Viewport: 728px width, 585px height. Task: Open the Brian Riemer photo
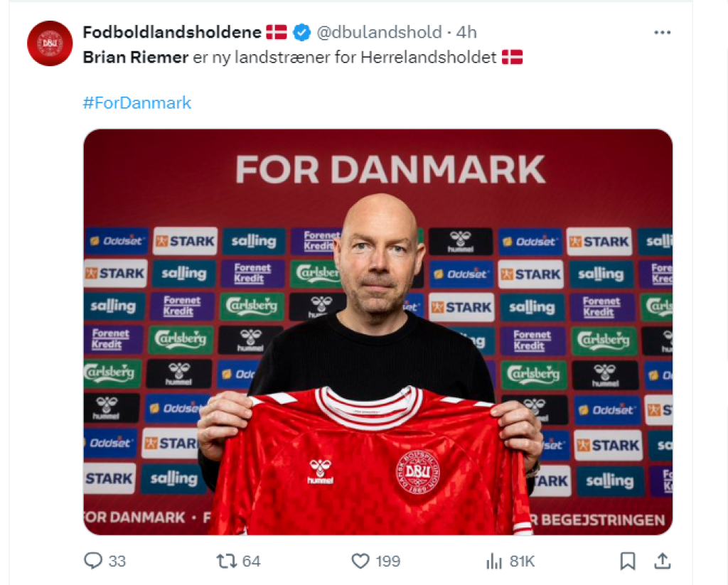(378, 332)
